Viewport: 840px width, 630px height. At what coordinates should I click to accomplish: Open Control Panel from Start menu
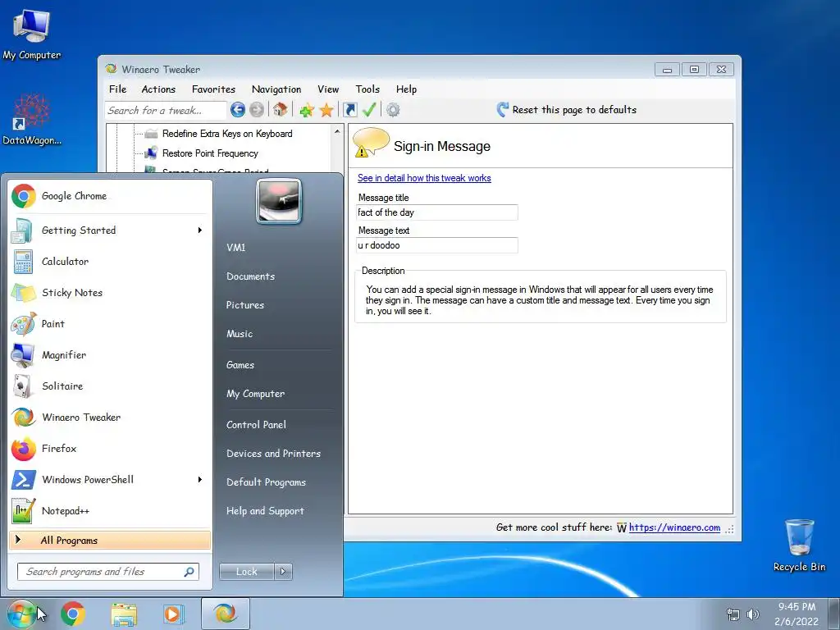[x=256, y=425]
